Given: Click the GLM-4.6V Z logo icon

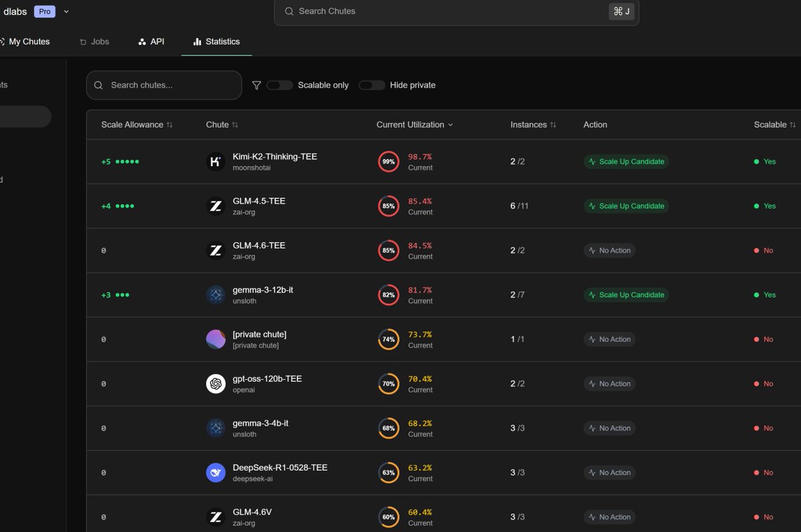Looking at the screenshot, I should [216, 517].
